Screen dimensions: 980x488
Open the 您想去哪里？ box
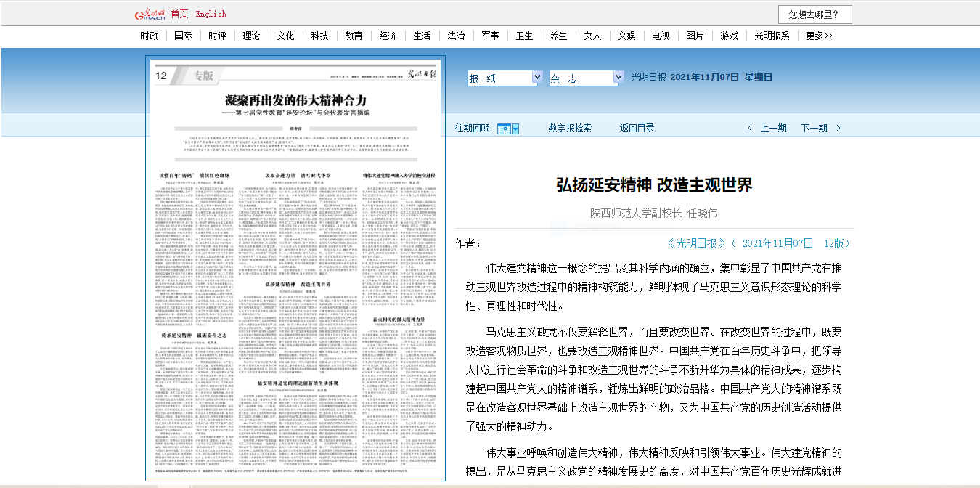click(814, 15)
